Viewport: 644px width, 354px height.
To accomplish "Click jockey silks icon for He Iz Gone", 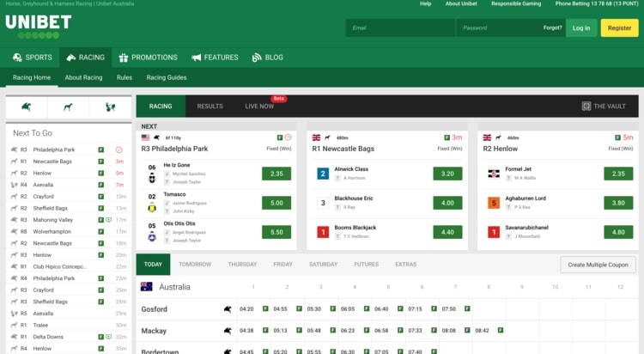I will click(152, 179).
